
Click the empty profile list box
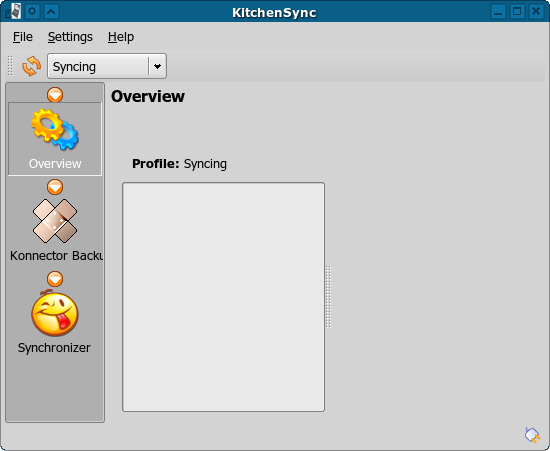(x=223, y=297)
